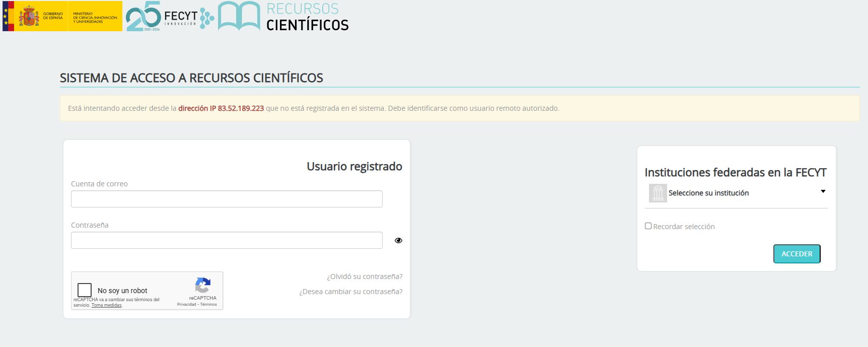Viewport: 868px width, 347px height.
Task: Check the "No soy un robot" box
Action: (x=85, y=290)
